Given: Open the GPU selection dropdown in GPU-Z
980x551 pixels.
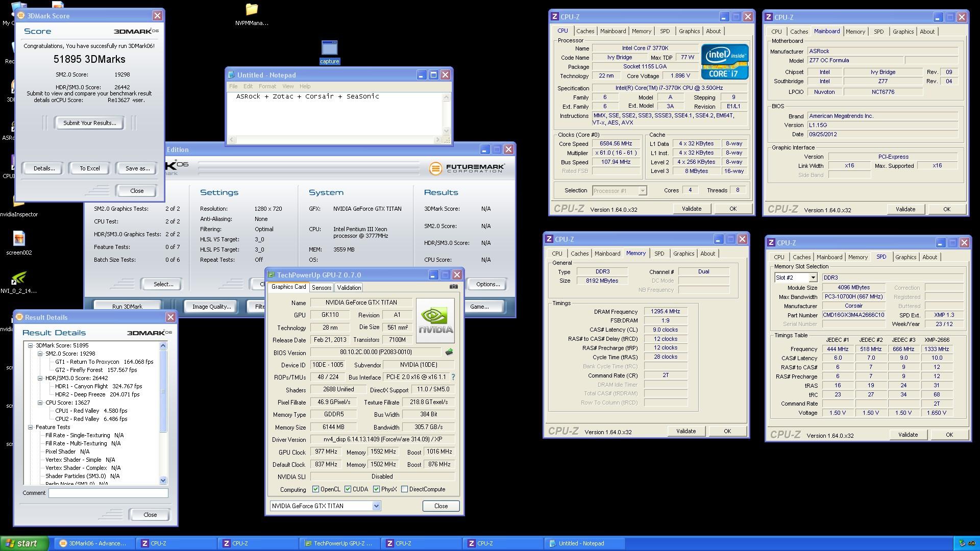Looking at the screenshot, I should (x=376, y=506).
